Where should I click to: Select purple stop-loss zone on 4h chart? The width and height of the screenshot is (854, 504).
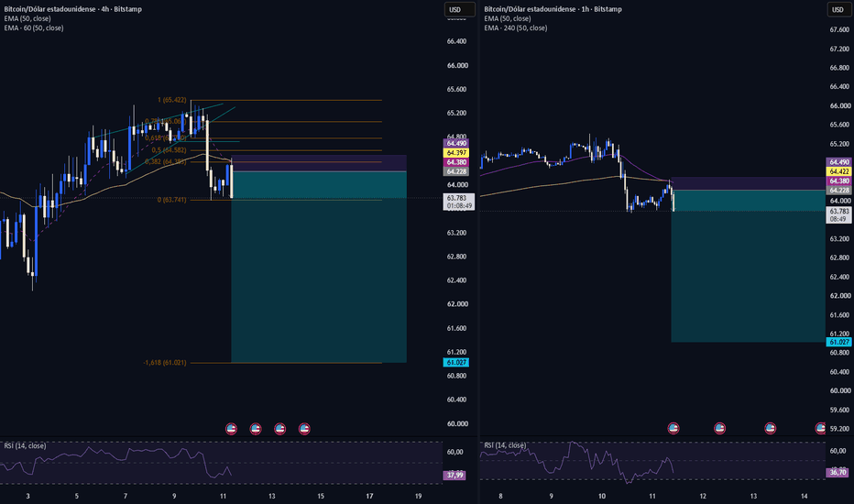(319, 163)
